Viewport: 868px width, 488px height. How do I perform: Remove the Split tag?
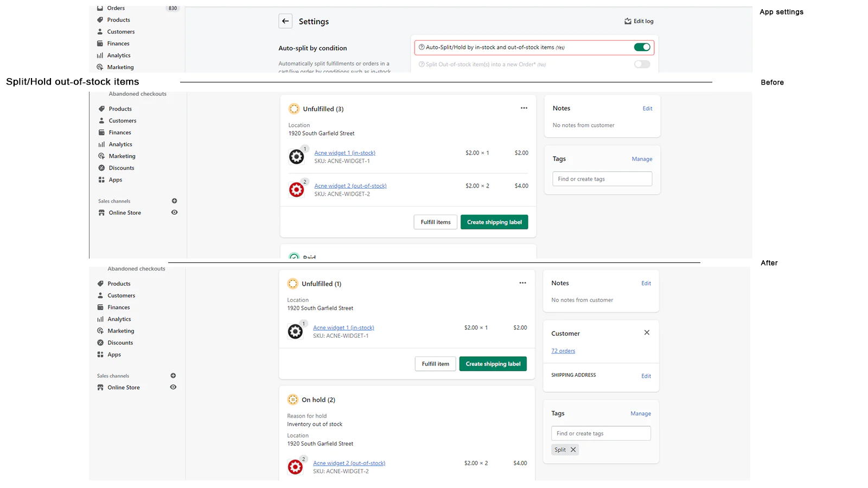(x=573, y=449)
